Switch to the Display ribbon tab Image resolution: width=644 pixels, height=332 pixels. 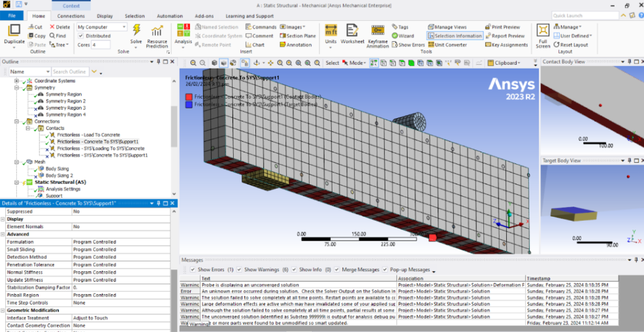click(105, 16)
